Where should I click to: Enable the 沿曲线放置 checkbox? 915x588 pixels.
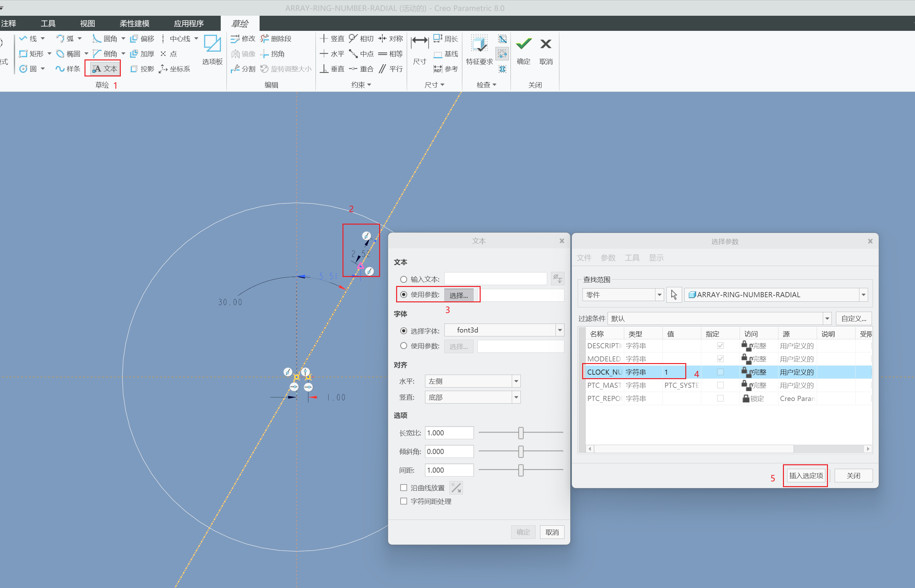pos(404,487)
